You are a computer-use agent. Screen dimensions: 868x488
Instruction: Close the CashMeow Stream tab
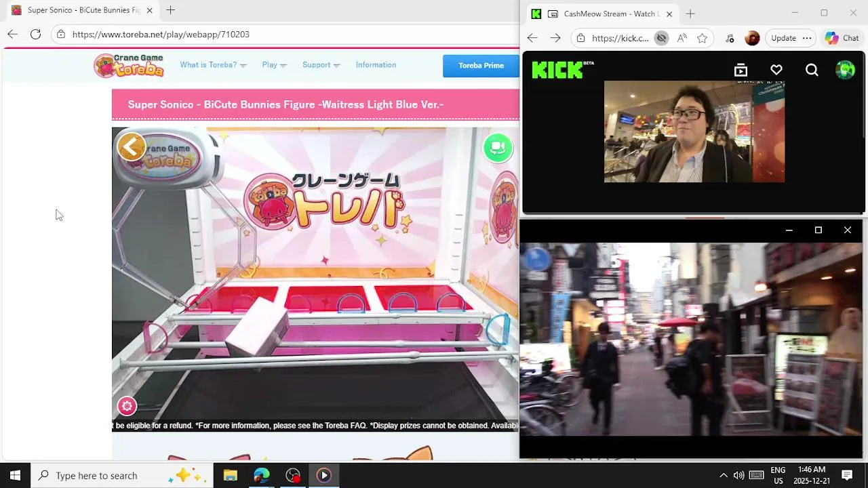(669, 14)
